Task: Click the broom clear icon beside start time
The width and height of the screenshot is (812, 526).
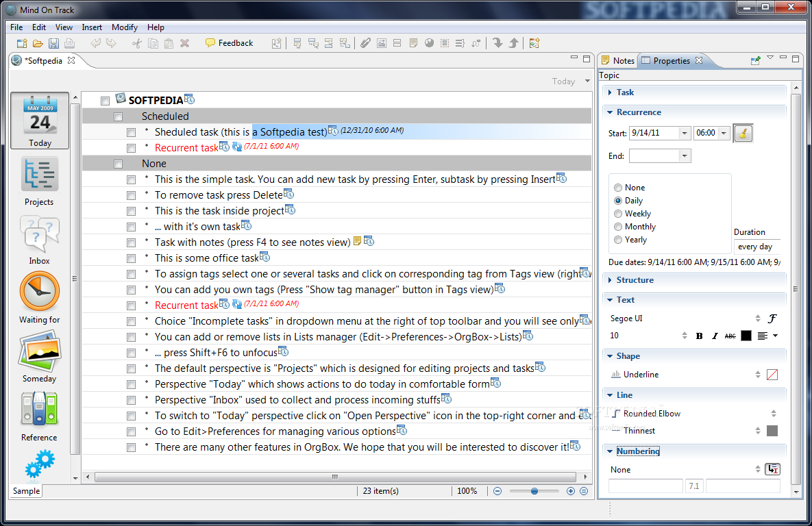Action: tap(743, 134)
